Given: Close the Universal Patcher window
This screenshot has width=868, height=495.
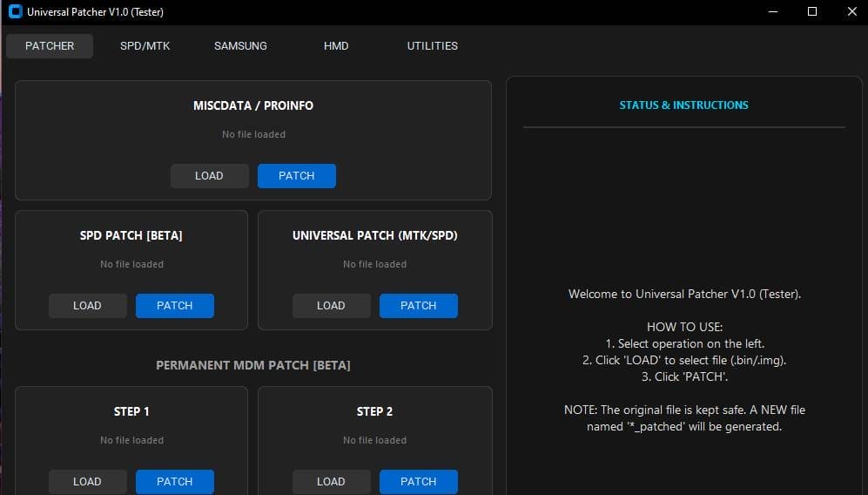Looking at the screenshot, I should [x=852, y=11].
